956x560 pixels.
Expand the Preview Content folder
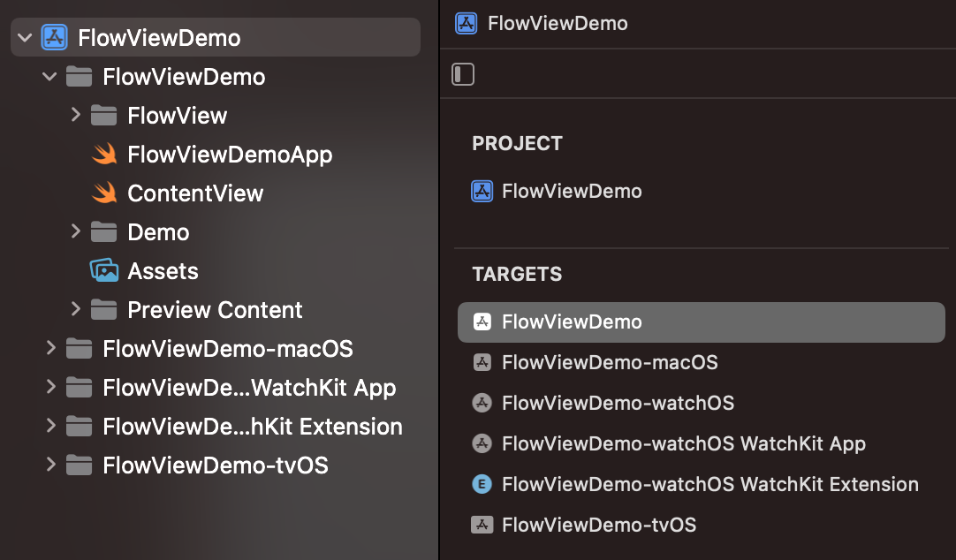tap(75, 310)
